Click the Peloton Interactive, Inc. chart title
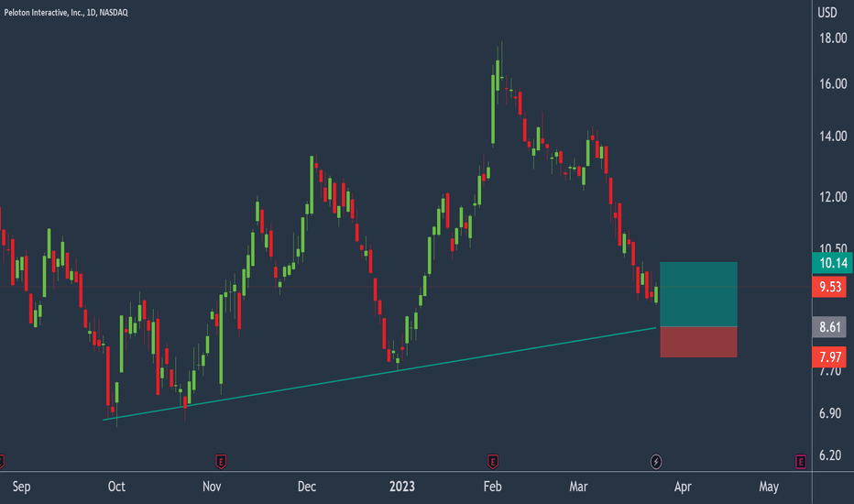The width and height of the screenshot is (854, 504). pos(66,12)
